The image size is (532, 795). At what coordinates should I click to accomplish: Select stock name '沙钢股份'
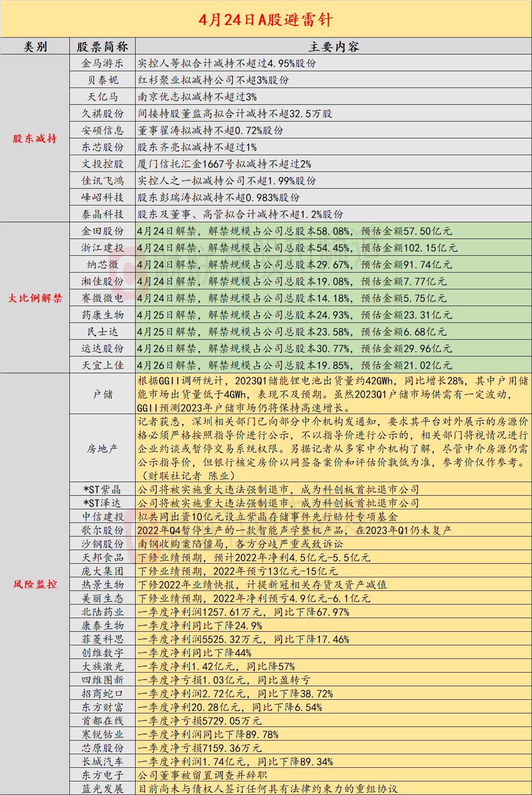(102, 544)
